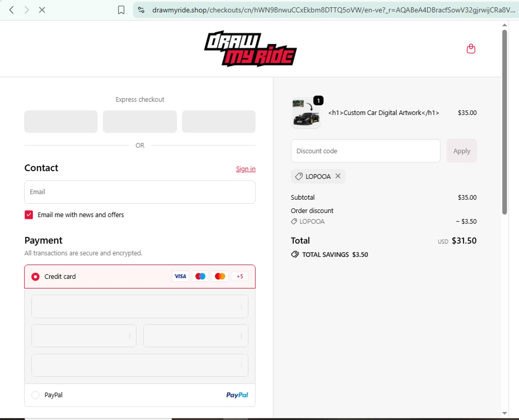
Task: Click the PayPal logo
Action: [x=237, y=395]
